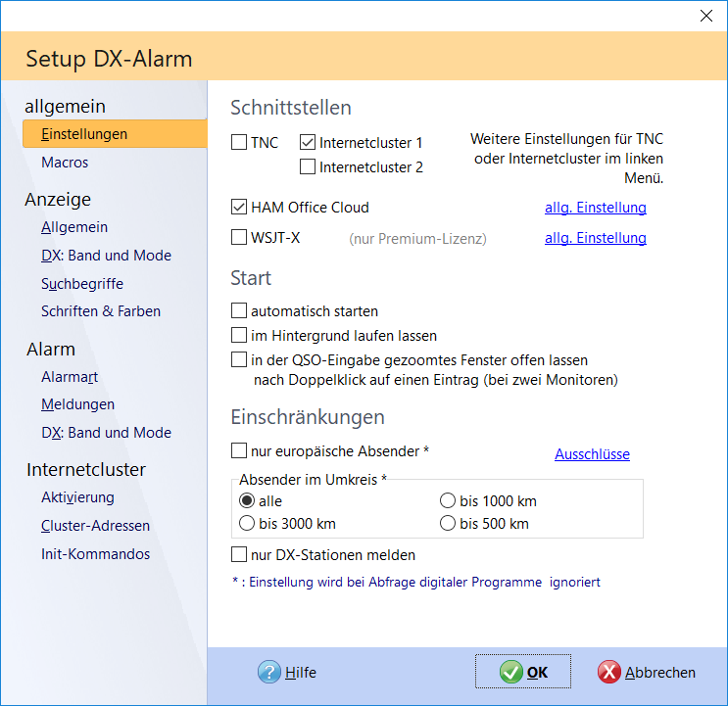728x706 pixels.
Task: Select the 'alle' radius radio button
Action: [x=247, y=500]
